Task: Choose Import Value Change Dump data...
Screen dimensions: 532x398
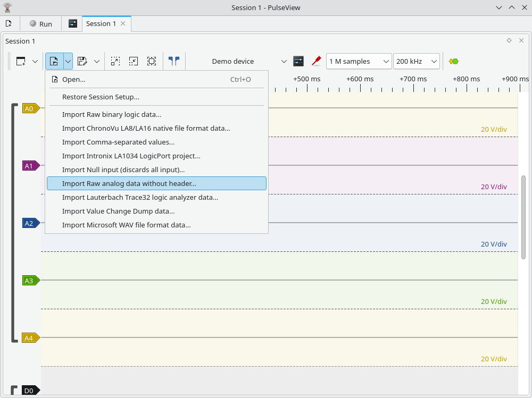Action: [156, 211]
